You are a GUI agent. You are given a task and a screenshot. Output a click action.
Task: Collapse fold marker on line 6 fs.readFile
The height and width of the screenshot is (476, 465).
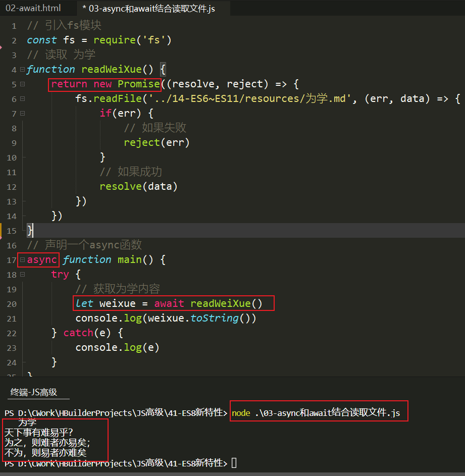pos(23,98)
